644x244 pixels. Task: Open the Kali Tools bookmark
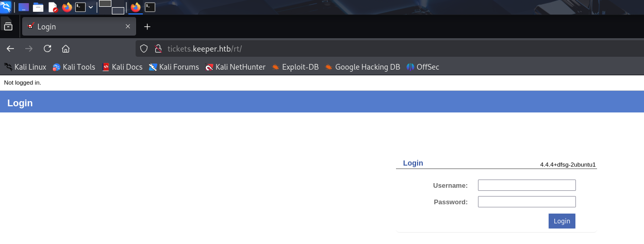click(74, 67)
